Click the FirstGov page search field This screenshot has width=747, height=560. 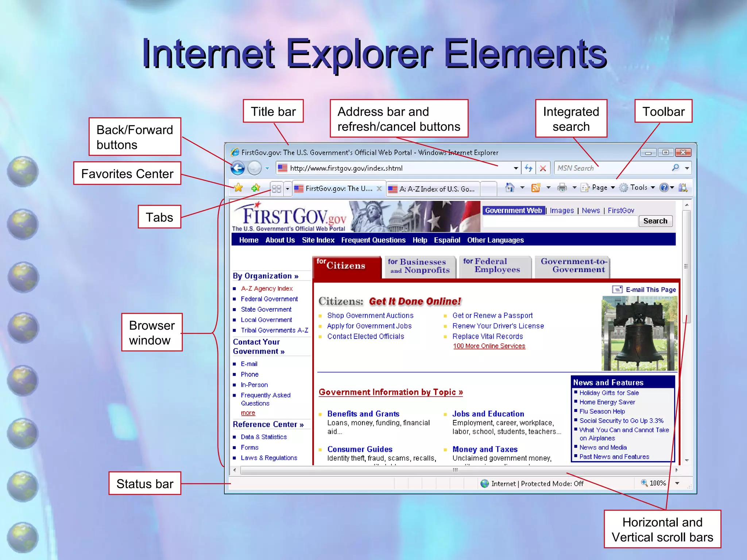click(x=560, y=221)
